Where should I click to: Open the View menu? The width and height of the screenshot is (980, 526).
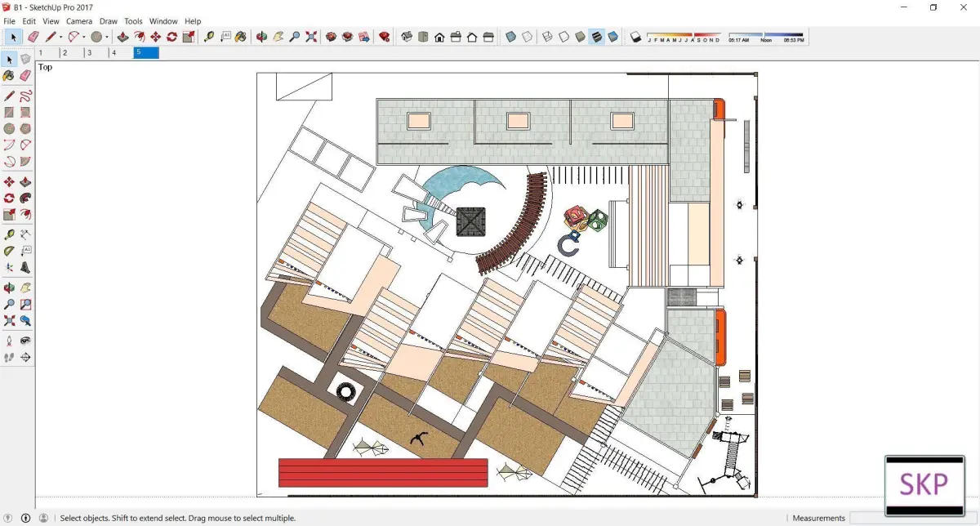pos(51,21)
